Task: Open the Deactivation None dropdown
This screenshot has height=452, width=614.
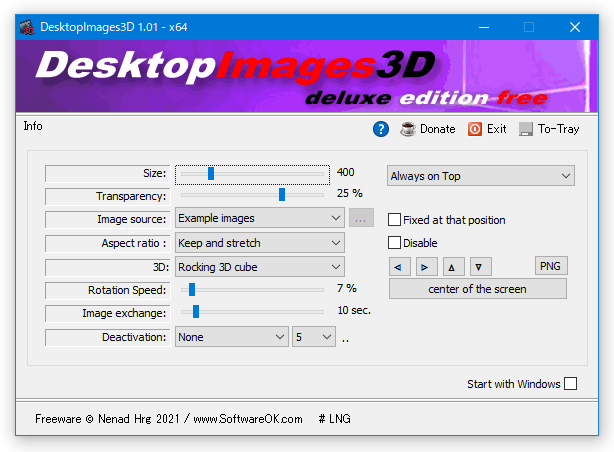Action: click(x=231, y=337)
